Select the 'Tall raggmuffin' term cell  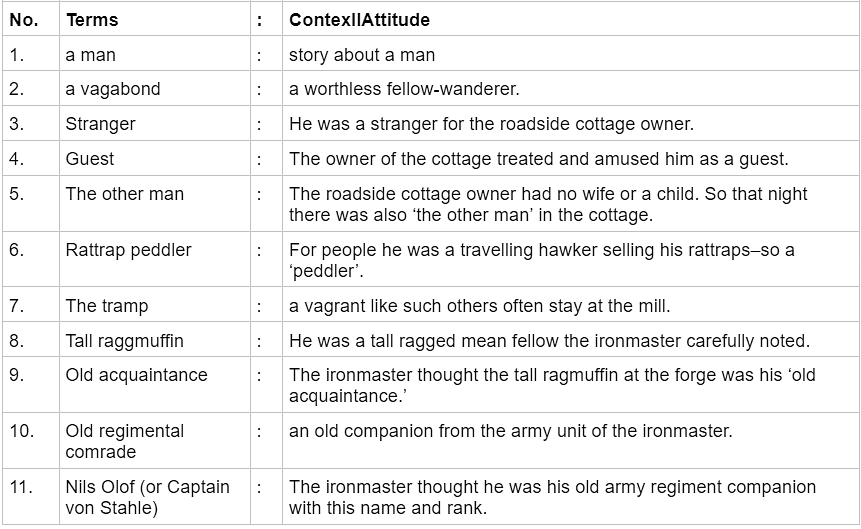155,340
